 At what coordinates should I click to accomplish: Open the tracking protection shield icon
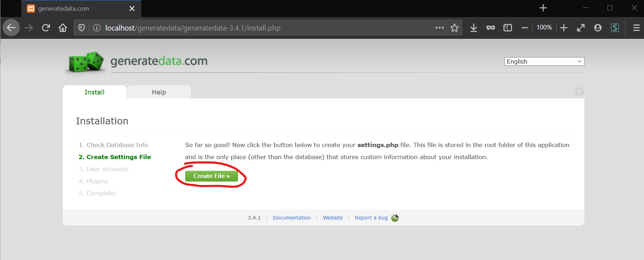[x=82, y=28]
